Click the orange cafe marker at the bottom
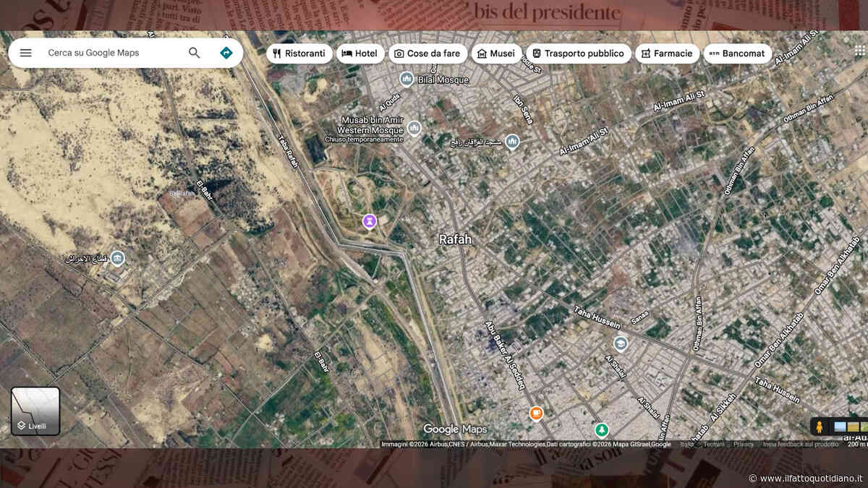868x488 pixels. click(536, 414)
